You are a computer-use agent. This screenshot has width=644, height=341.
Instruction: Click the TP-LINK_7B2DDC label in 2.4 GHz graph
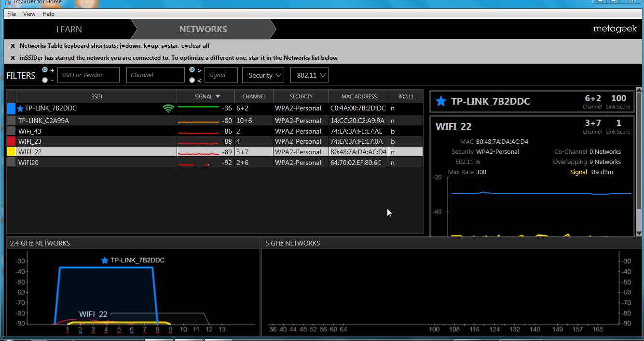(x=137, y=260)
